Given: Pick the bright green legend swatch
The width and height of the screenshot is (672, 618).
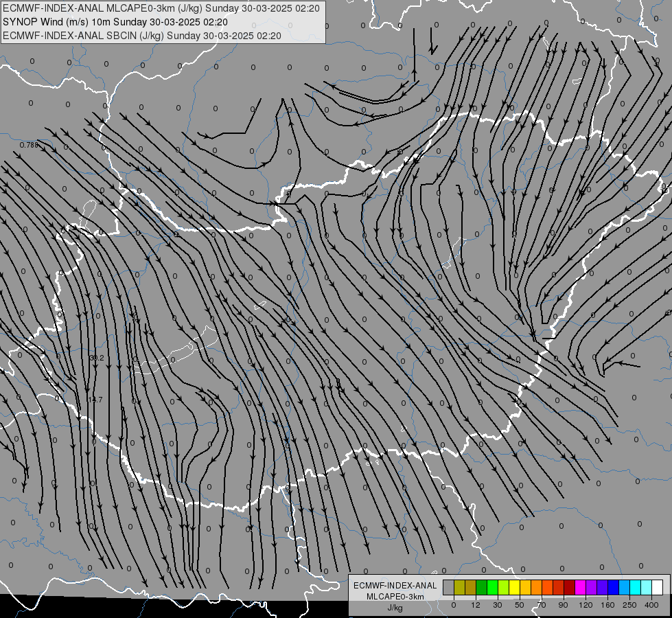Looking at the screenshot, I should tap(492, 587).
